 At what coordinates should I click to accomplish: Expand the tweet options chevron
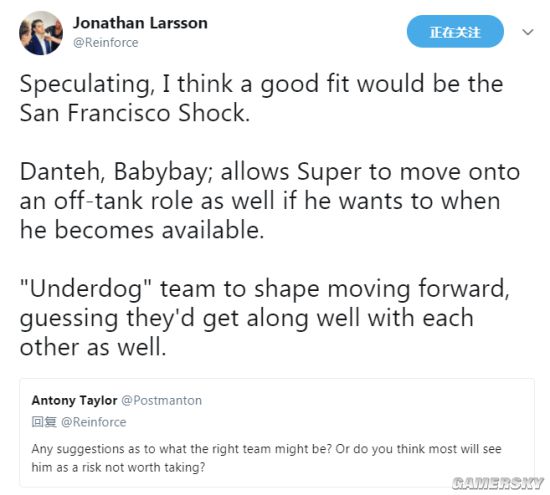[528, 32]
